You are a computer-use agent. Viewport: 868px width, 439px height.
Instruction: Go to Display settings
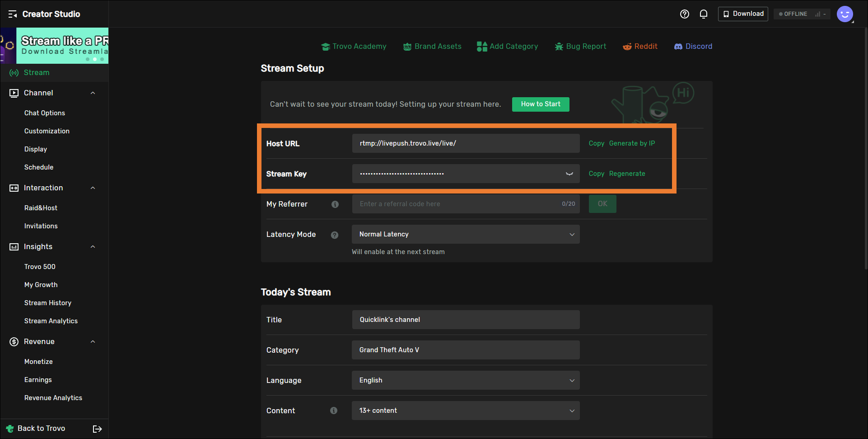[36, 149]
